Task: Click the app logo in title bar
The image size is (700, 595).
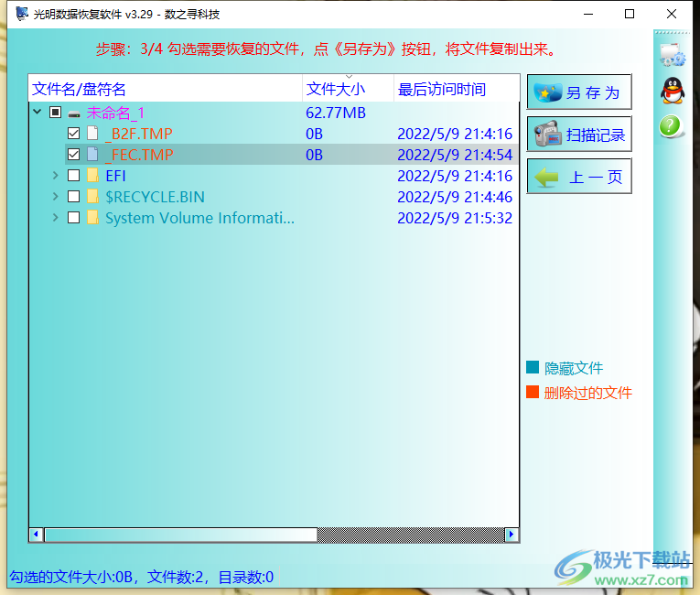Action: [22, 14]
